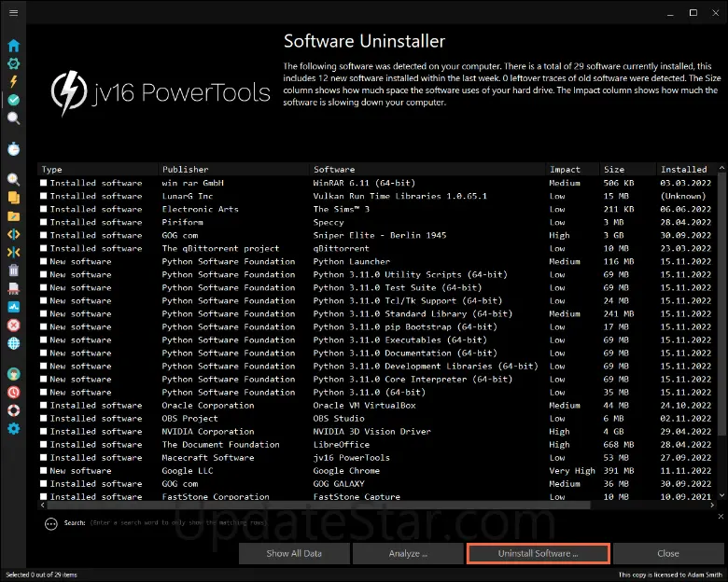Select the Google Chrome row checkbox

pyautogui.click(x=44, y=471)
